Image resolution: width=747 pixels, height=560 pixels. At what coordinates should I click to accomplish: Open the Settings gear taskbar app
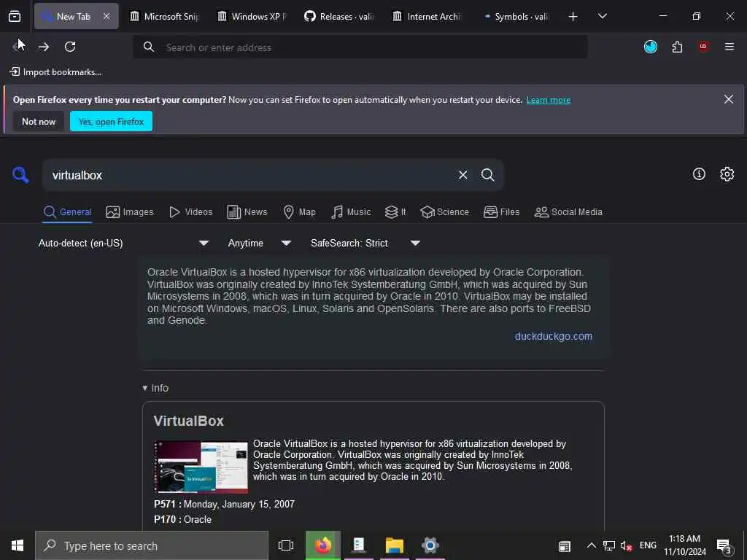pyautogui.click(x=430, y=545)
